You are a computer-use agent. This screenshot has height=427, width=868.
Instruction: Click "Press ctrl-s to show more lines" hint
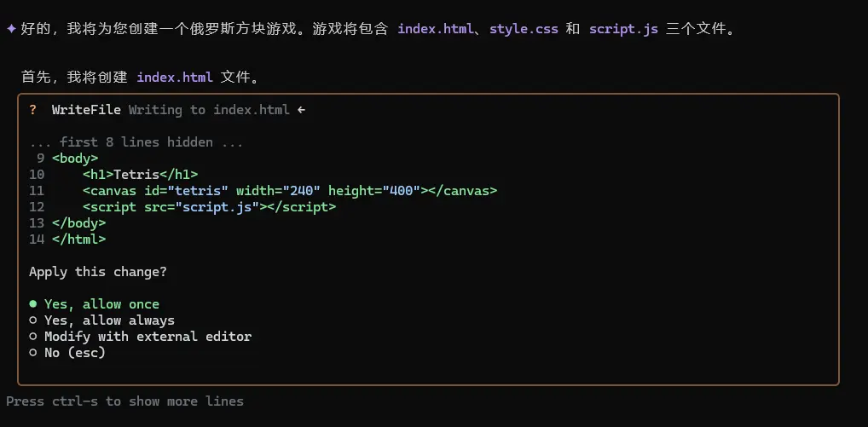coord(124,401)
